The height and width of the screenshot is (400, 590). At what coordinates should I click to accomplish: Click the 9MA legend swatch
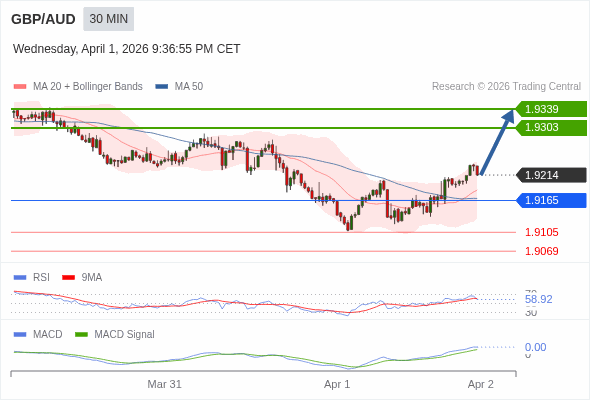[x=68, y=278]
